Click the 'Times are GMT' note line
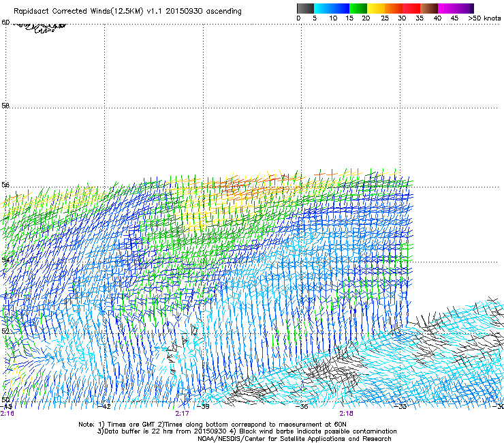The width and height of the screenshot is (504, 443). 212,425
